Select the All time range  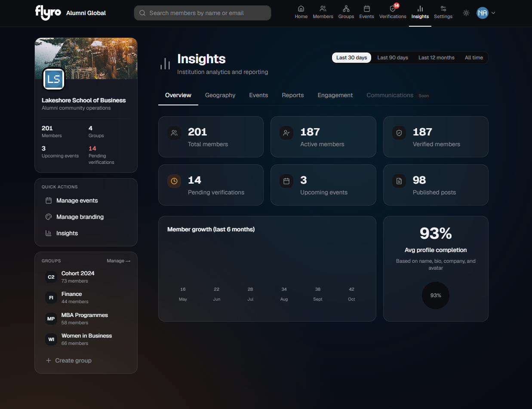coord(474,58)
